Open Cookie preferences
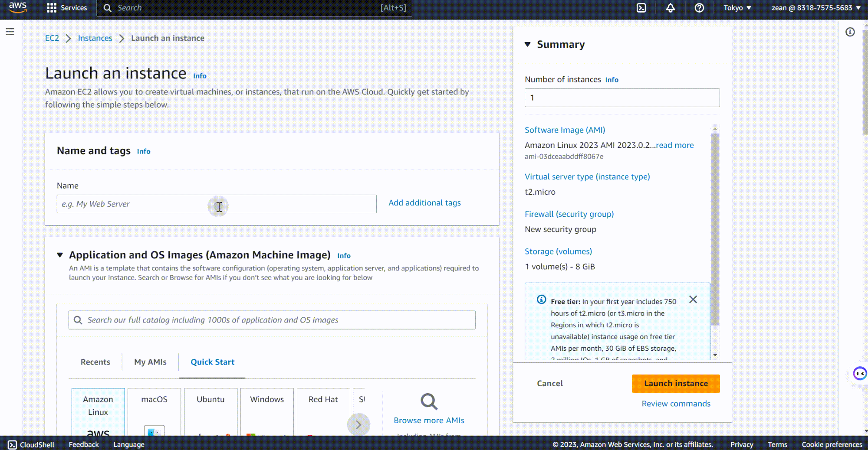 (x=832, y=444)
